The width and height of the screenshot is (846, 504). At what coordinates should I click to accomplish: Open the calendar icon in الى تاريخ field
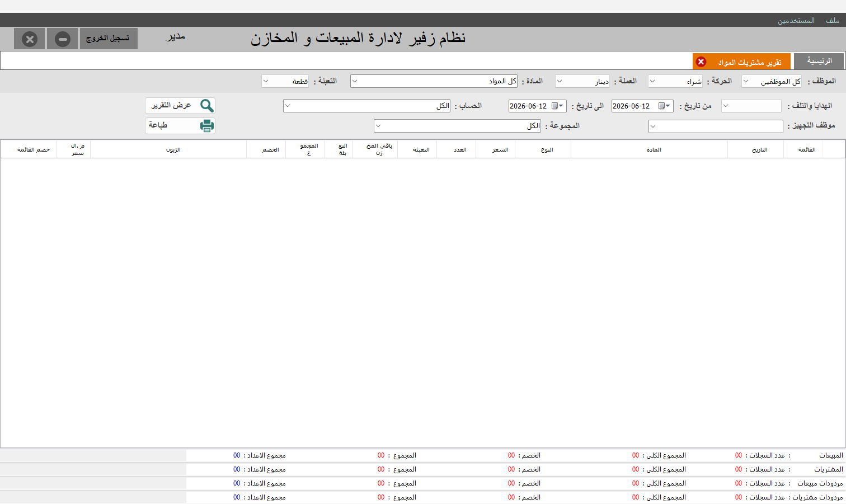coord(557,106)
